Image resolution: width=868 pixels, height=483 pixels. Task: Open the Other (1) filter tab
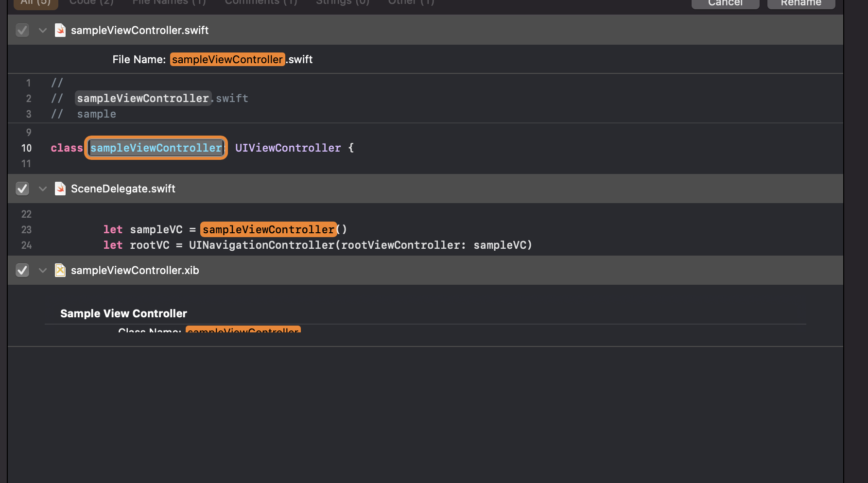pos(411,2)
